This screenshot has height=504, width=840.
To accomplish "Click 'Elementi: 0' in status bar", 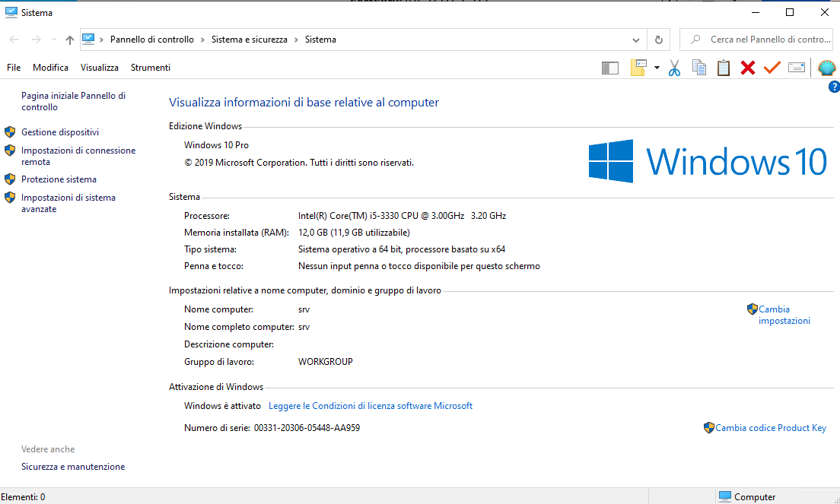I will (x=23, y=497).
